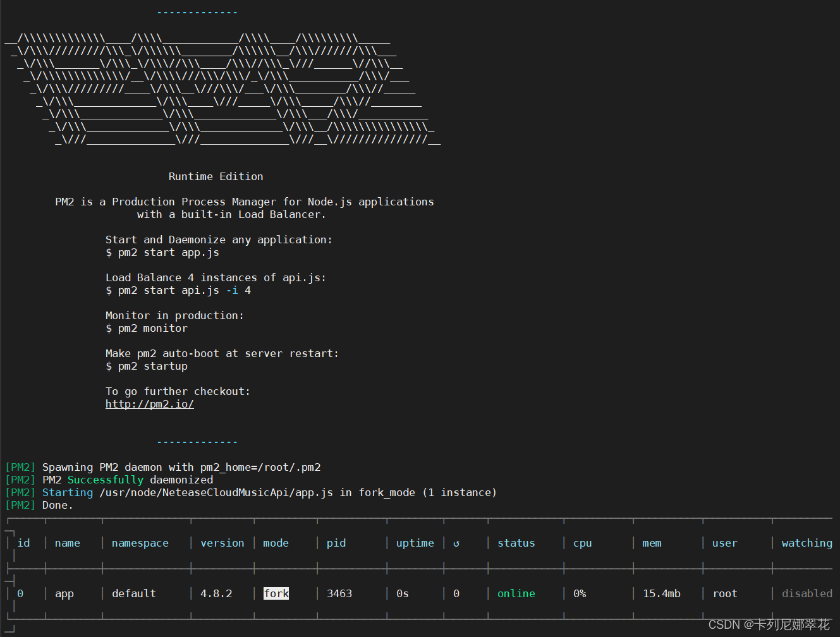Open the http://pm2.io/ link
The height and width of the screenshot is (637, 840).
tap(150, 404)
